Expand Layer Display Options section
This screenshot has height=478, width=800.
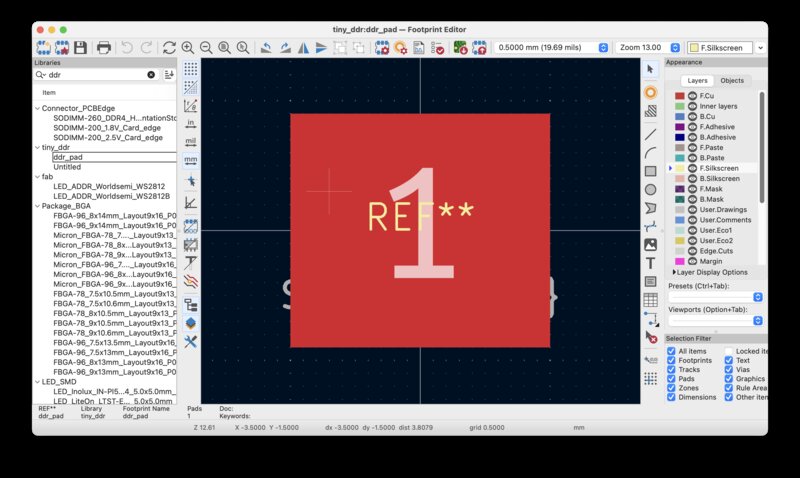click(672, 272)
